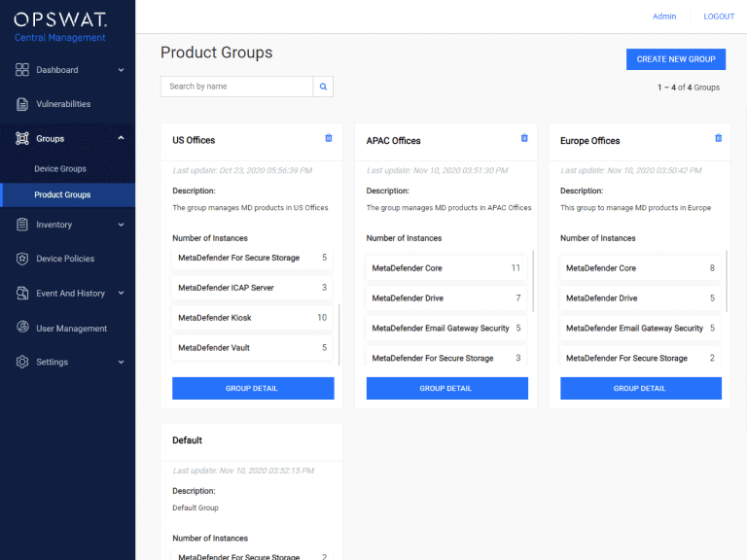
Task: Click the US Offices card title
Action: pyautogui.click(x=194, y=140)
